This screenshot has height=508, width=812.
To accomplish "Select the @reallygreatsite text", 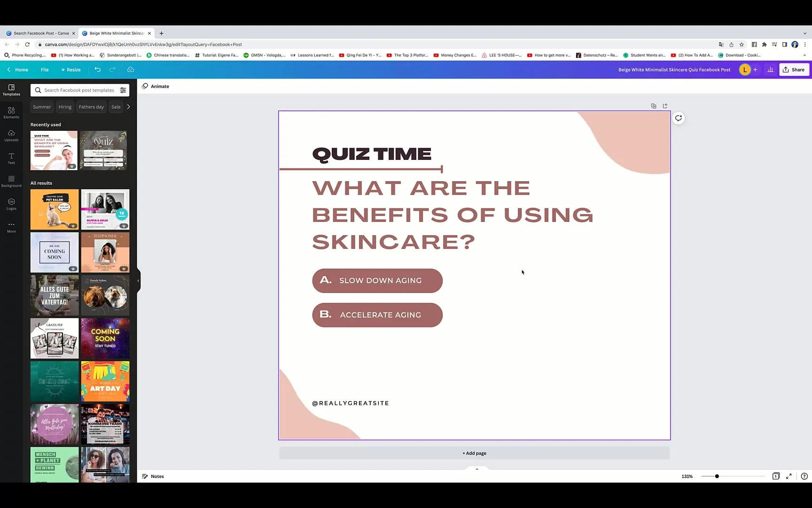I will [x=351, y=403].
